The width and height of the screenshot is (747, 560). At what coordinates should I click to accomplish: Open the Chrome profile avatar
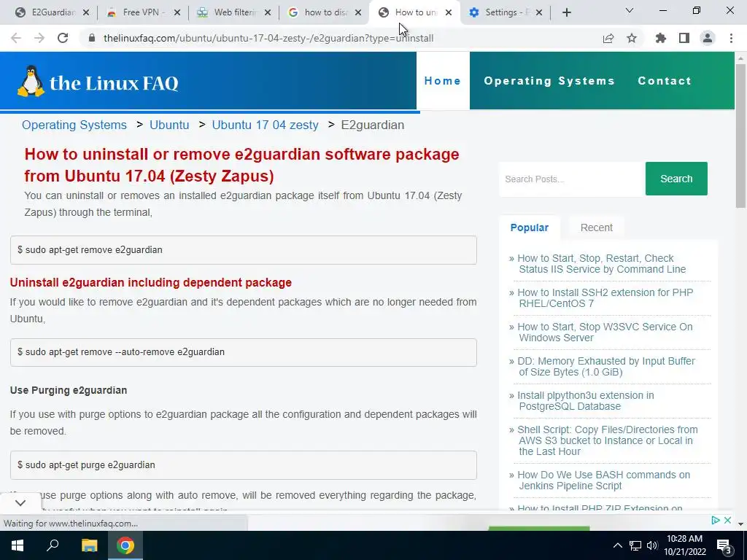point(708,38)
